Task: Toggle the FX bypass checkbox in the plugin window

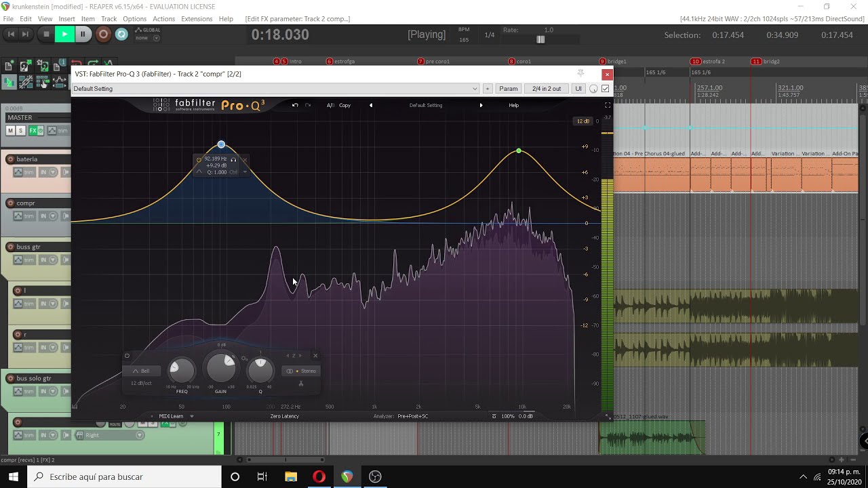Action: tap(606, 89)
